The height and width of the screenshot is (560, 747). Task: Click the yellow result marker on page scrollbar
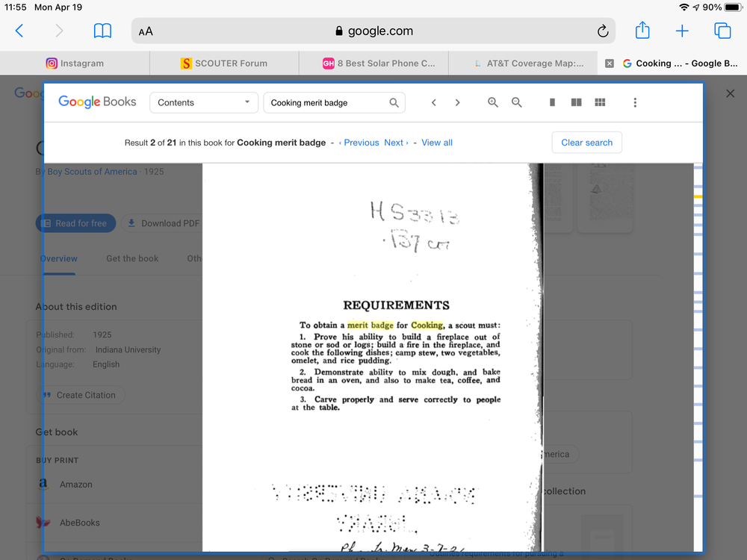pyautogui.click(x=698, y=196)
